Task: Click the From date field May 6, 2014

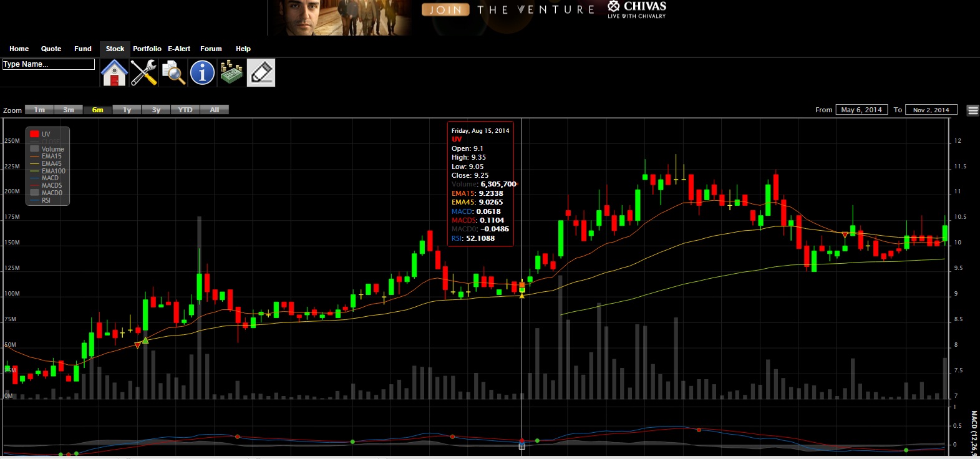Action: 861,110
